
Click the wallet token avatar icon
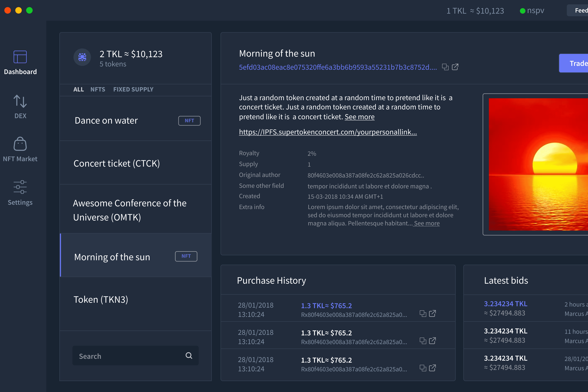click(82, 57)
